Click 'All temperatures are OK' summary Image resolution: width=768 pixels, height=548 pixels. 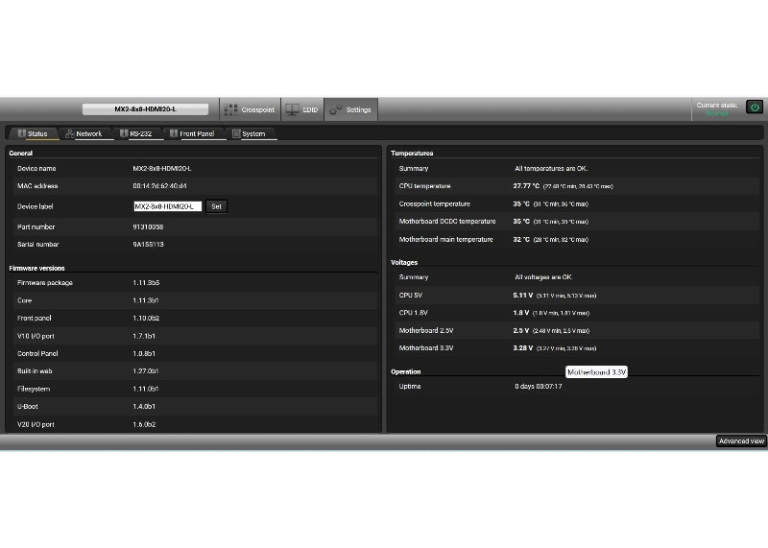551,168
